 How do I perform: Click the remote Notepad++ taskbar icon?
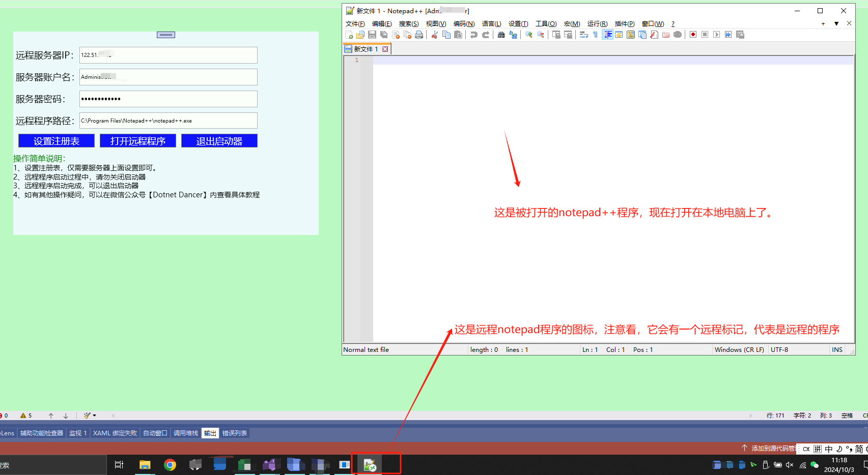point(370,465)
